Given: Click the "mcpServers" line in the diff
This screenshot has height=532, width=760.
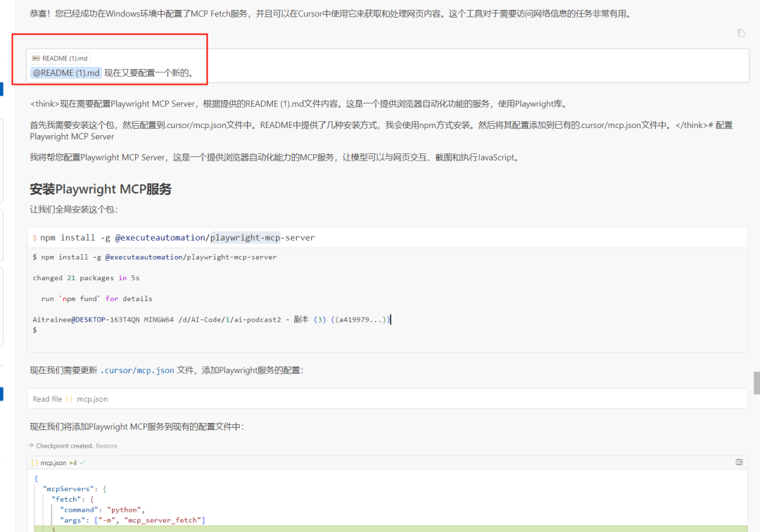Looking at the screenshot, I should tap(75, 489).
